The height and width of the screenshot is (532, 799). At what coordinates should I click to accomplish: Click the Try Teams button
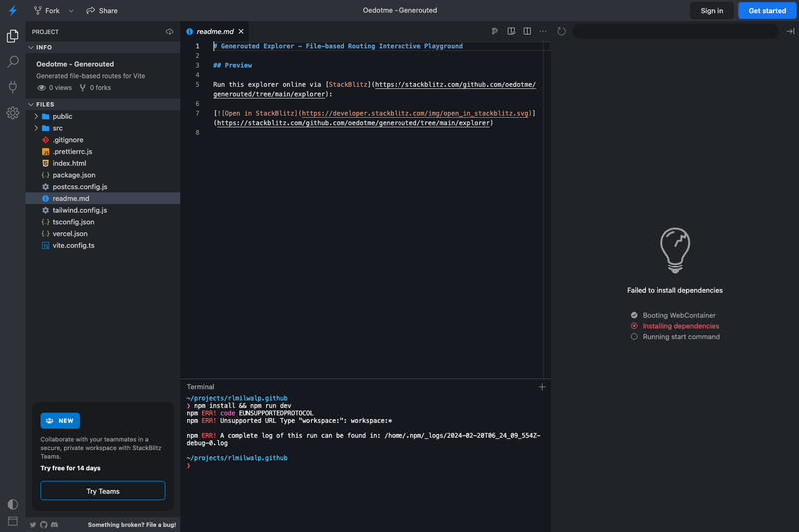[x=103, y=491]
